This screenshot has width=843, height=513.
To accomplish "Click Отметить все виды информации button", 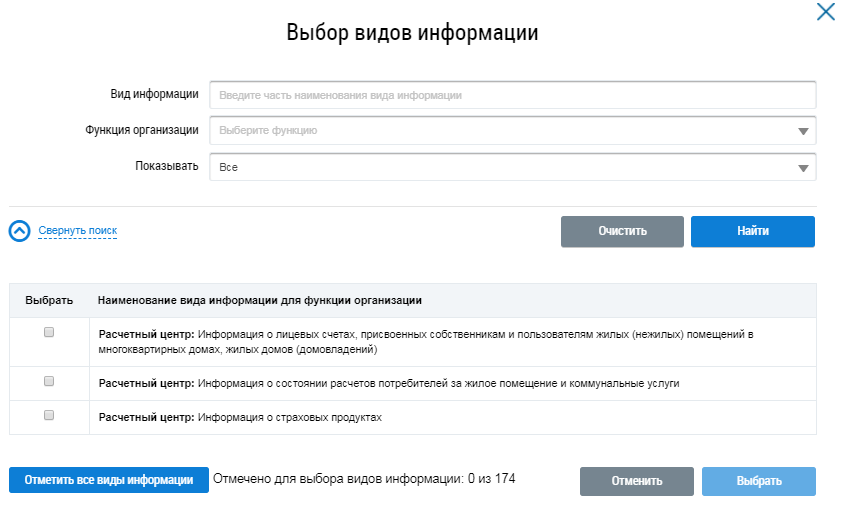I will [x=109, y=480].
